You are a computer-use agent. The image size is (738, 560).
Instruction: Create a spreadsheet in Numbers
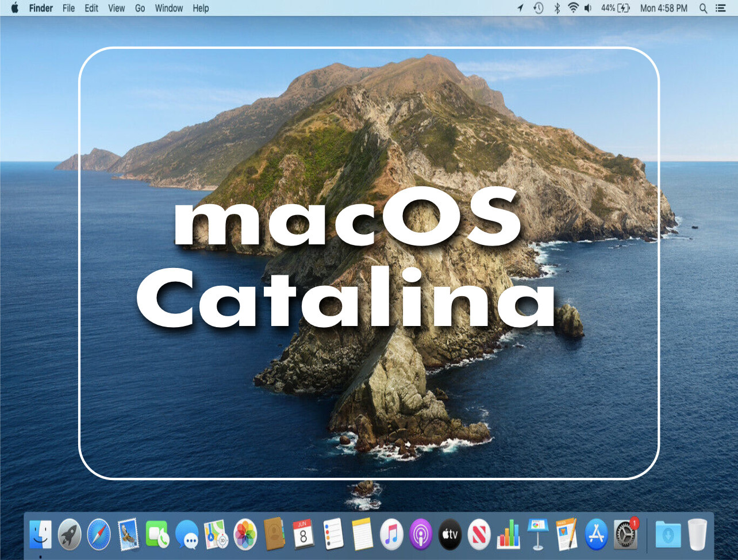click(509, 535)
